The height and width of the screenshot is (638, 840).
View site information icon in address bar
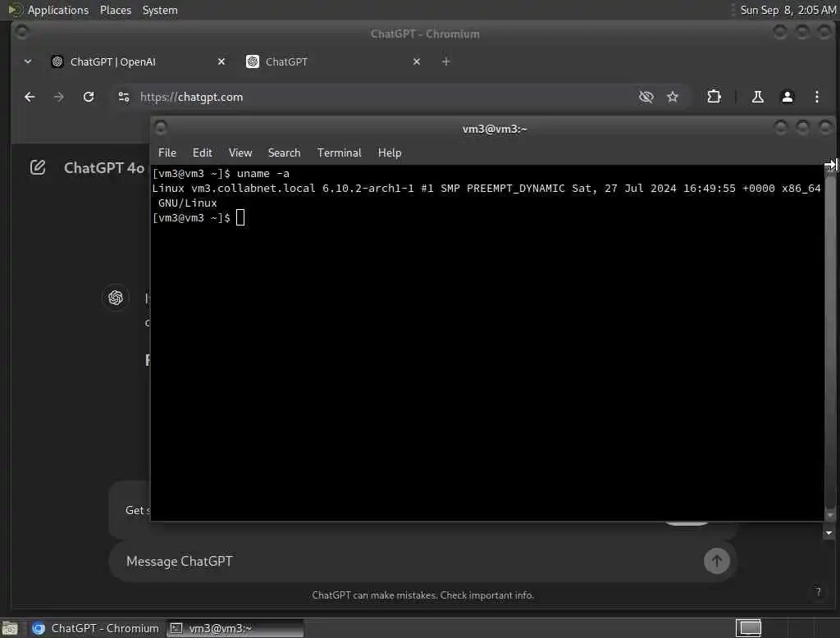pos(124,97)
